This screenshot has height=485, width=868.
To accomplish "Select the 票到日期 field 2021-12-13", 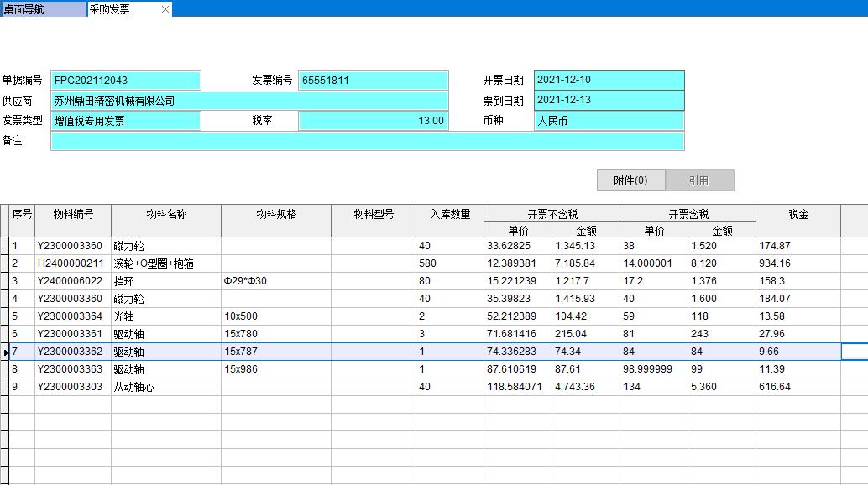I will (x=609, y=101).
